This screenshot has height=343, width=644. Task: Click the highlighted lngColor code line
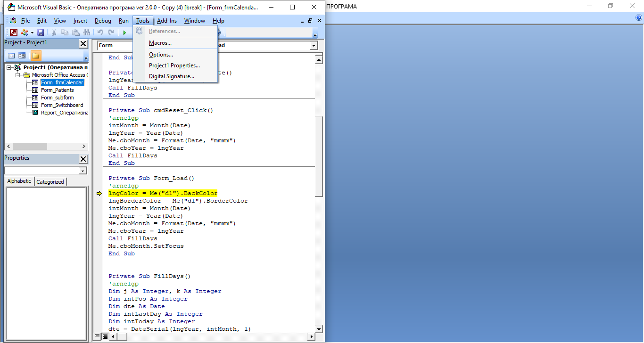[163, 193]
